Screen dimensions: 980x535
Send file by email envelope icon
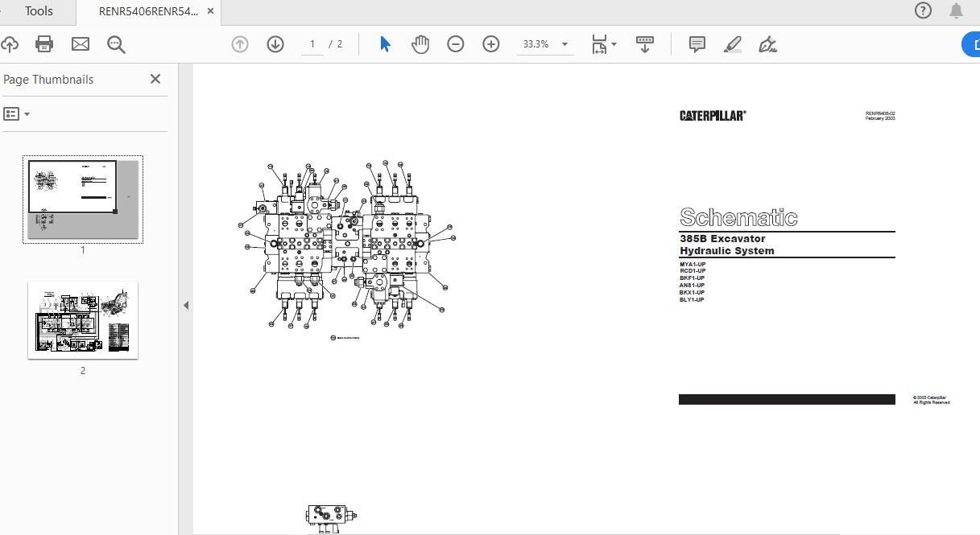(81, 44)
